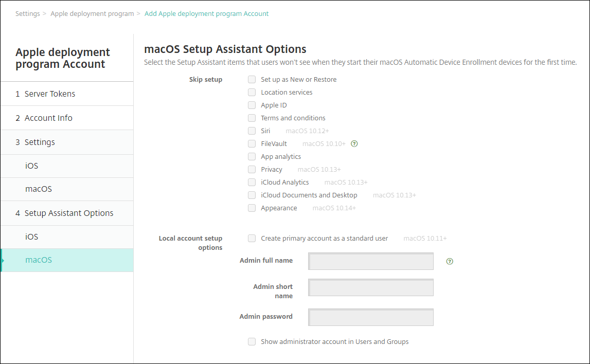
Task: Click the Settings breadcrumb link
Action: click(x=27, y=14)
